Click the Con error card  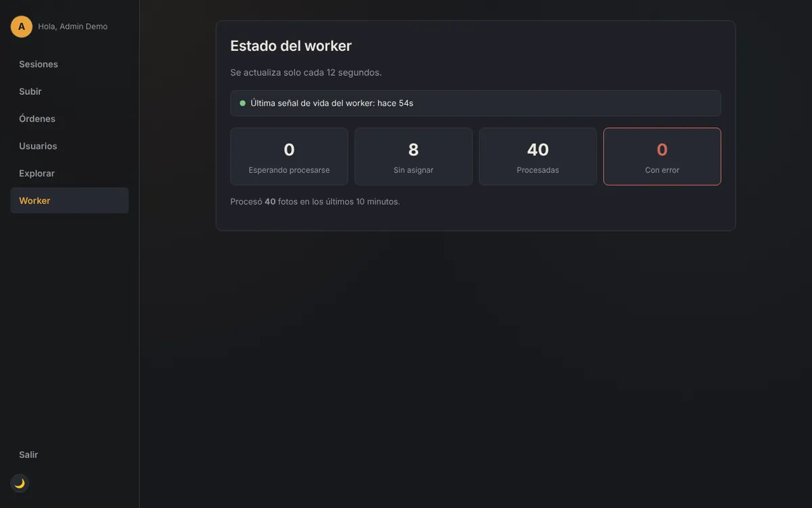(662, 156)
